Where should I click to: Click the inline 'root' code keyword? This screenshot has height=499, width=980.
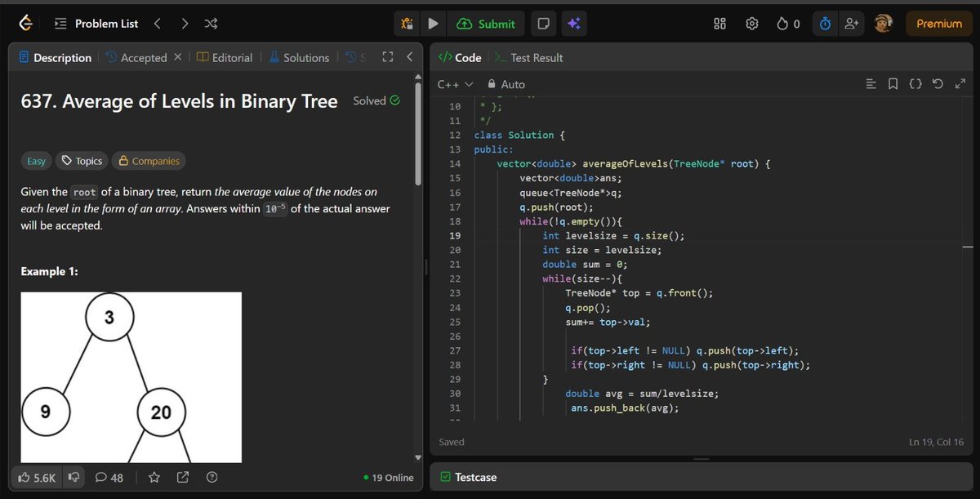84,193
